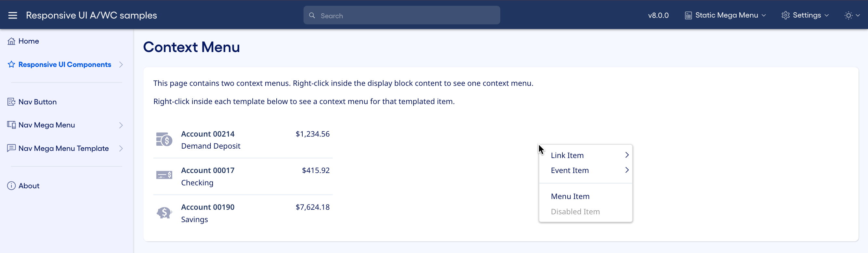Click the Nav Mega Menu Template icon
This screenshot has width=868, height=253.
pyautogui.click(x=11, y=148)
